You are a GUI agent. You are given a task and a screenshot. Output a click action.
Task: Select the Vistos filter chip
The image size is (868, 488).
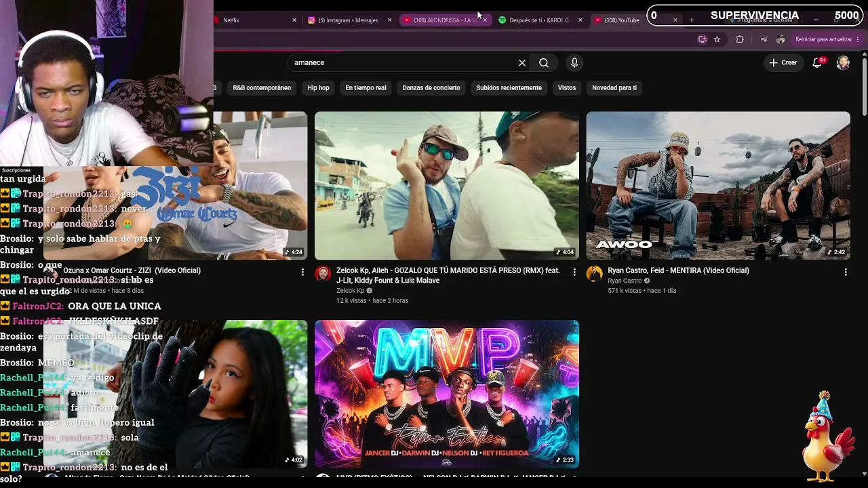(x=567, y=87)
